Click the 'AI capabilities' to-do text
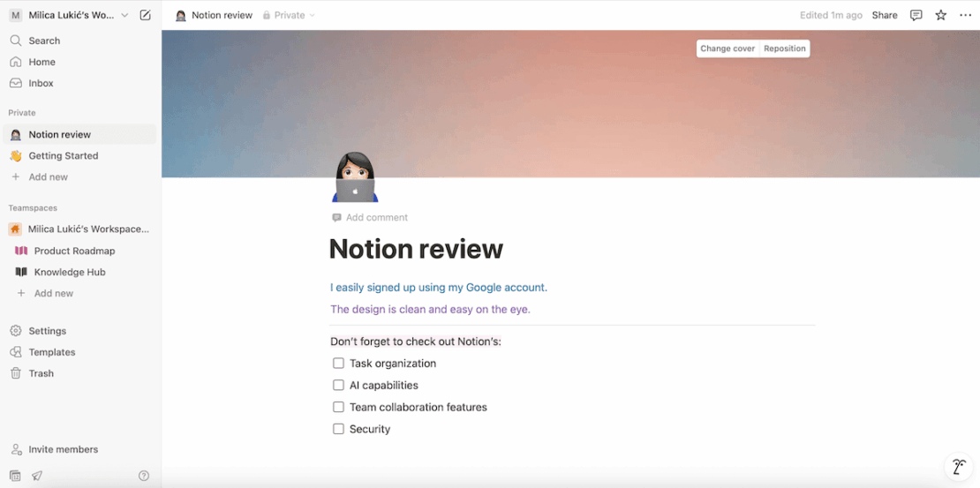 pos(384,385)
